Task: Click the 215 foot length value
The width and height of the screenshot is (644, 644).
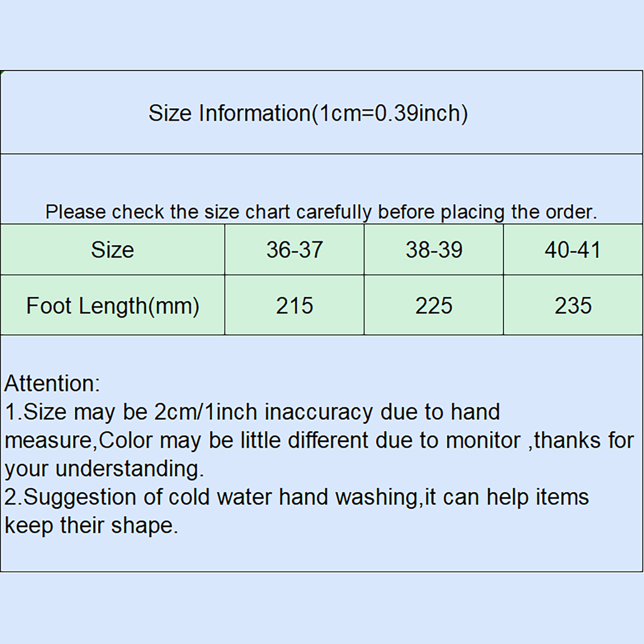Action: [x=294, y=305]
